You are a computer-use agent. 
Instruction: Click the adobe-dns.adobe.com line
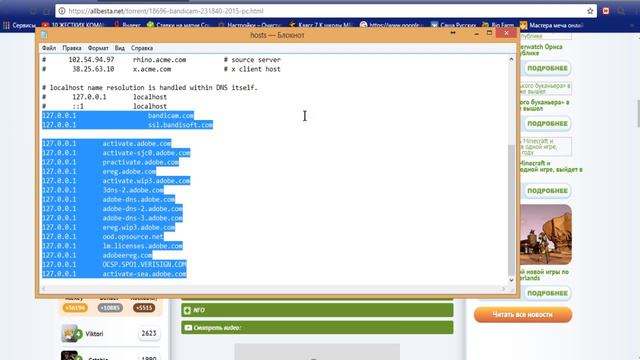[109, 200]
